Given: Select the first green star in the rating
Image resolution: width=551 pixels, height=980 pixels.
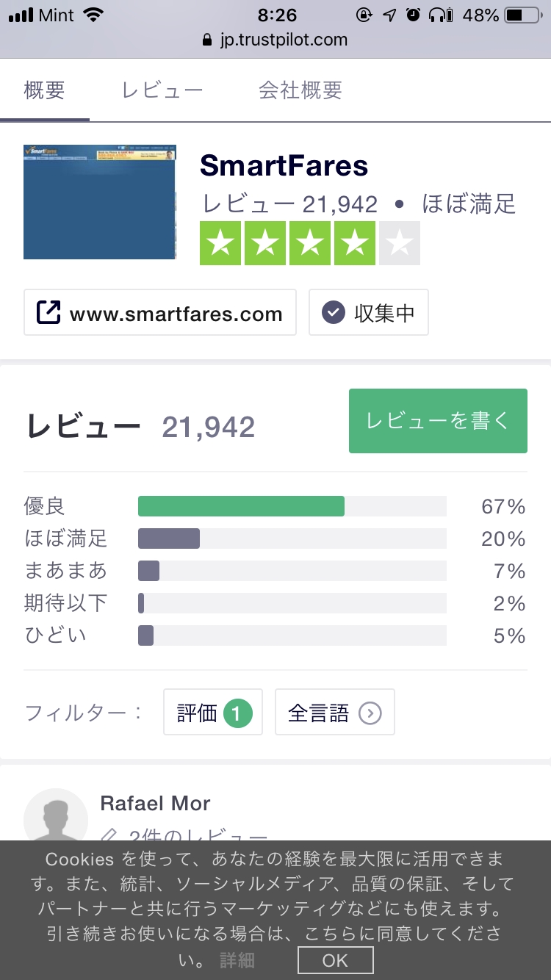Looking at the screenshot, I should pos(221,242).
